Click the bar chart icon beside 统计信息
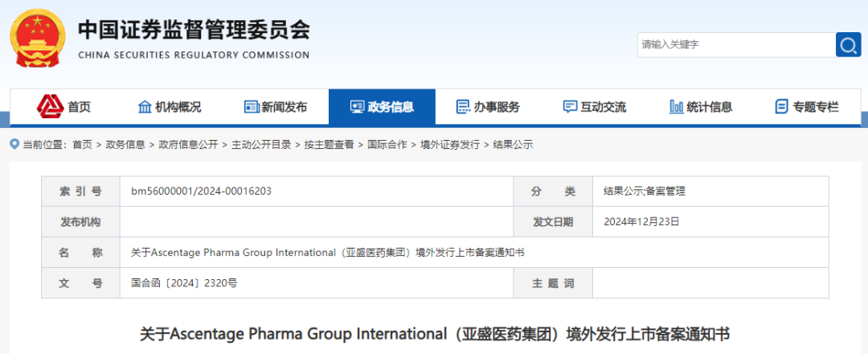The height and width of the screenshot is (354, 868). 677,107
